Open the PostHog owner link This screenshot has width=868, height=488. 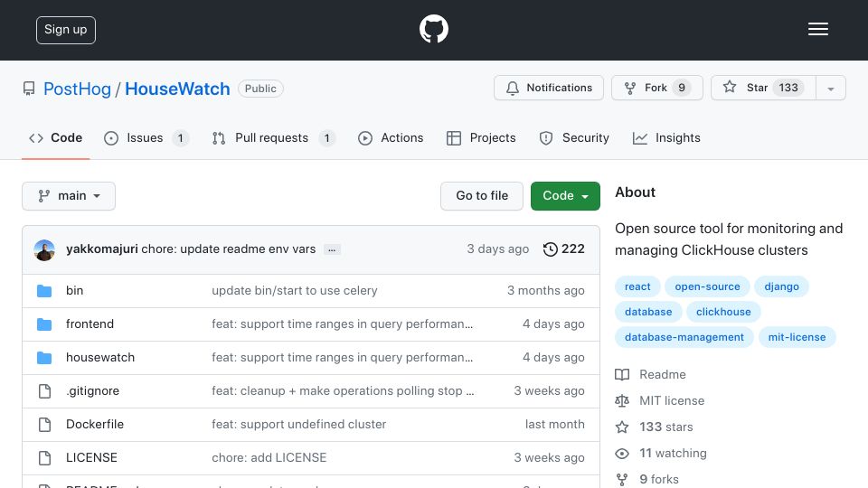[x=77, y=89]
